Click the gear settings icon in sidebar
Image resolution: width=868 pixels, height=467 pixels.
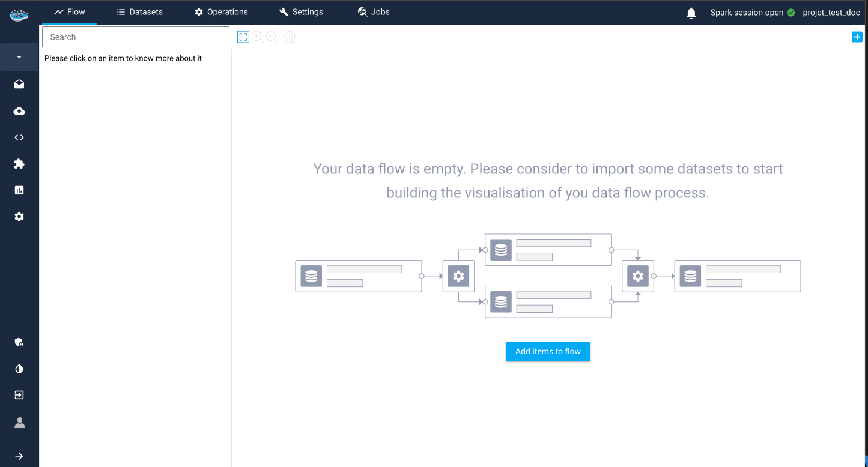[x=19, y=217]
